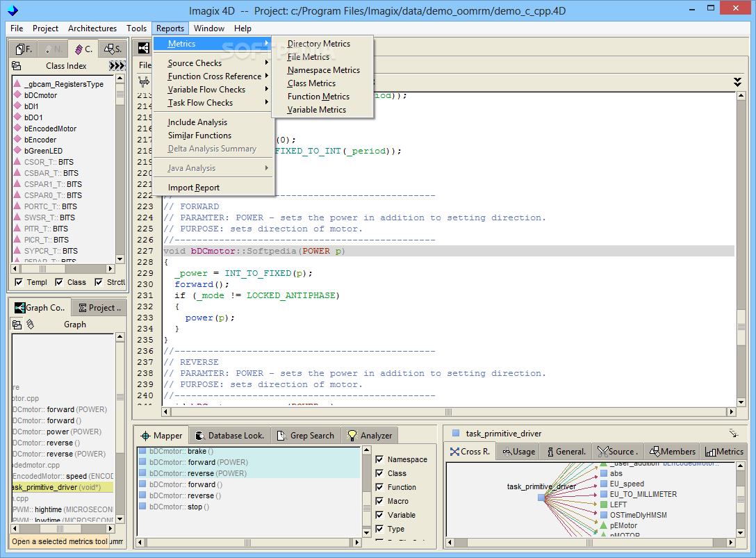The image size is (756, 558).
Task: Open the File menu
Action: pyautogui.click(x=17, y=28)
